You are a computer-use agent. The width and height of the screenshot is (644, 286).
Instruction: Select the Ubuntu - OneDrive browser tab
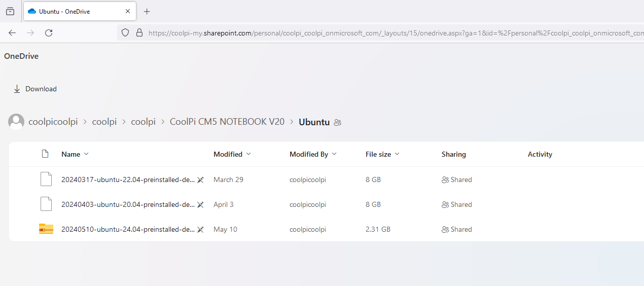click(x=79, y=11)
